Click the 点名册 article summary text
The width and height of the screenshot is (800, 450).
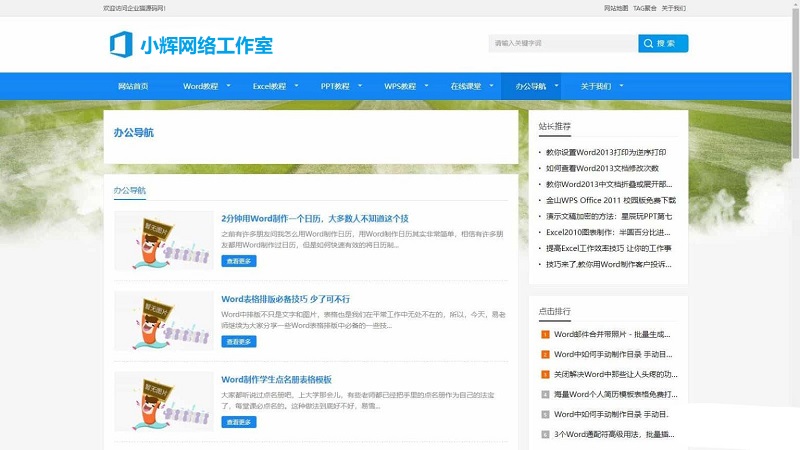tap(358, 401)
